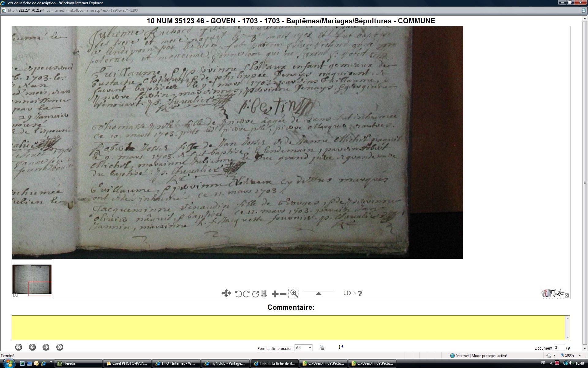The height and width of the screenshot is (368, 588).
Task: Zoom out with the minus icon
Action: coord(283,294)
